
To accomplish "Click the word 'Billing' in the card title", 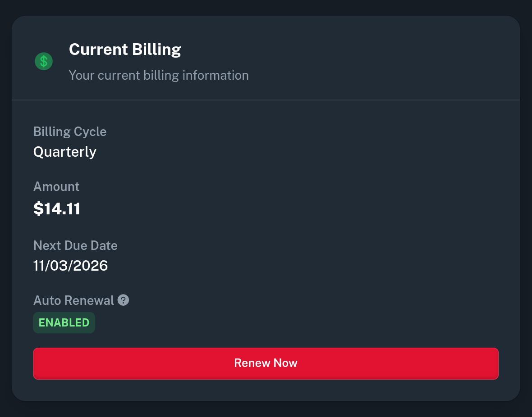I will pyautogui.click(x=154, y=49).
